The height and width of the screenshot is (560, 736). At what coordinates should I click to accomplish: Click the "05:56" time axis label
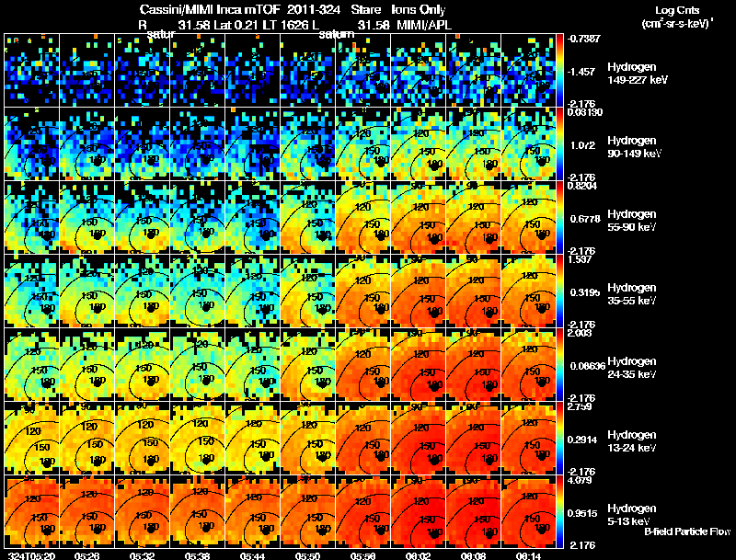[363, 555]
